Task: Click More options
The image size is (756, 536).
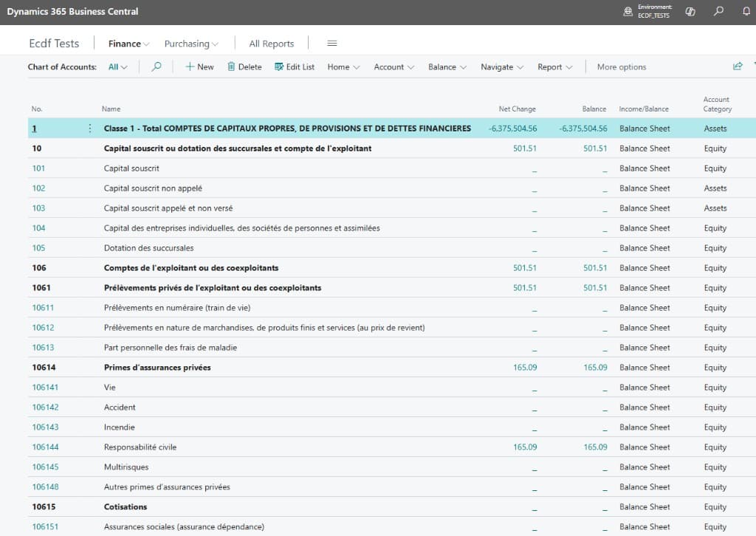Action: pos(621,66)
